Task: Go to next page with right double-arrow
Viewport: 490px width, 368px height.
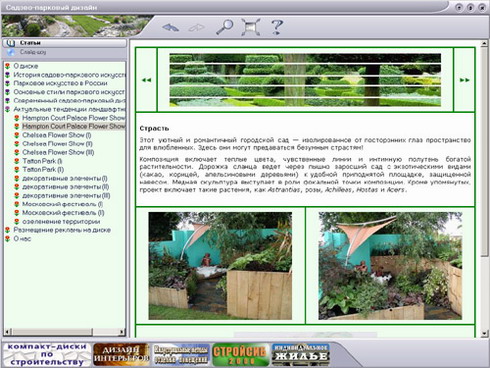Action: point(464,80)
